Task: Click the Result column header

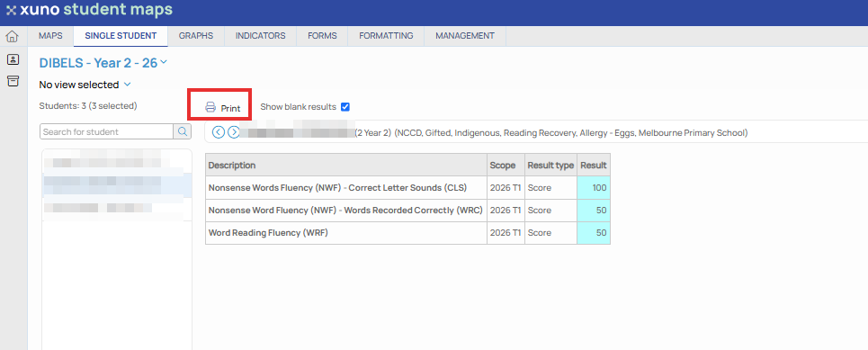Action: pyautogui.click(x=594, y=165)
